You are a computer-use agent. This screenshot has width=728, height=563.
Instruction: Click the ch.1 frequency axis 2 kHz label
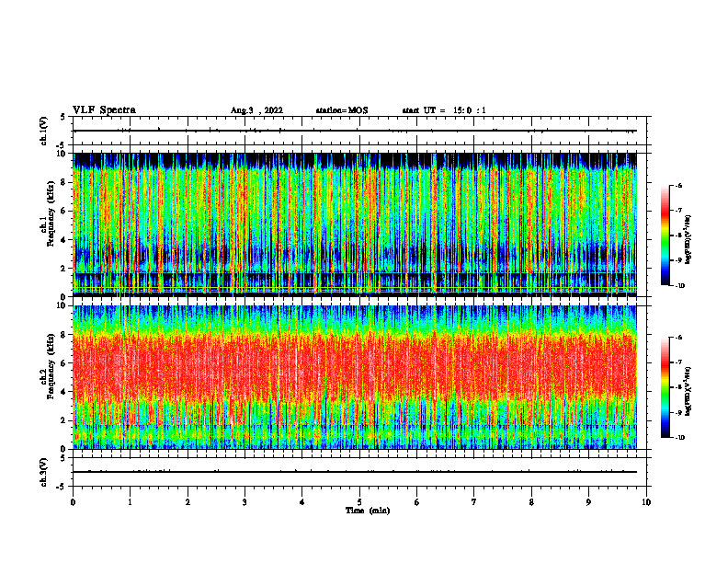pos(63,268)
